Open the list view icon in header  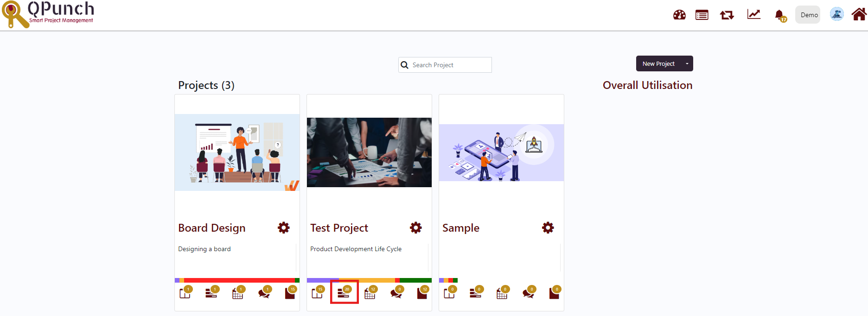tap(702, 15)
